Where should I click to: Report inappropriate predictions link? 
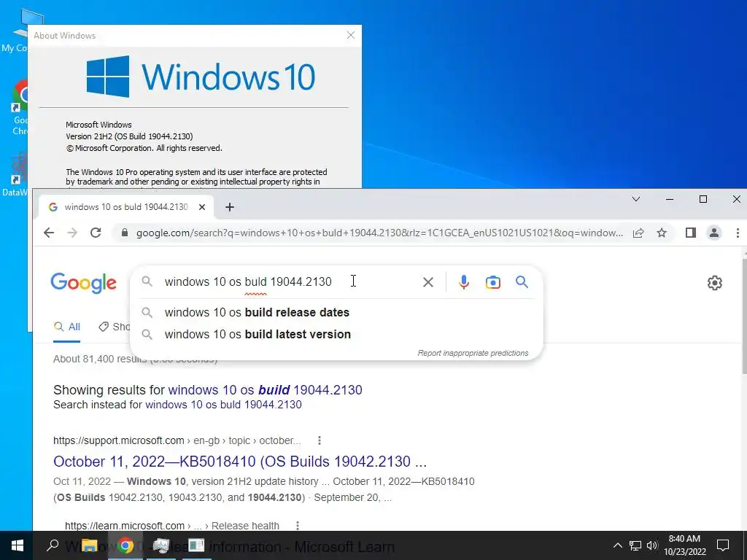(473, 353)
